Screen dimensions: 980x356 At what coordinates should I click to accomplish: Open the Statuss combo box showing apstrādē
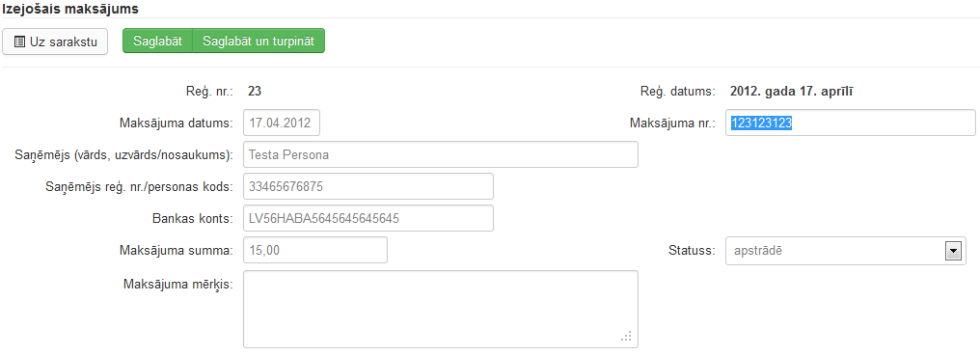pyautogui.click(x=846, y=251)
